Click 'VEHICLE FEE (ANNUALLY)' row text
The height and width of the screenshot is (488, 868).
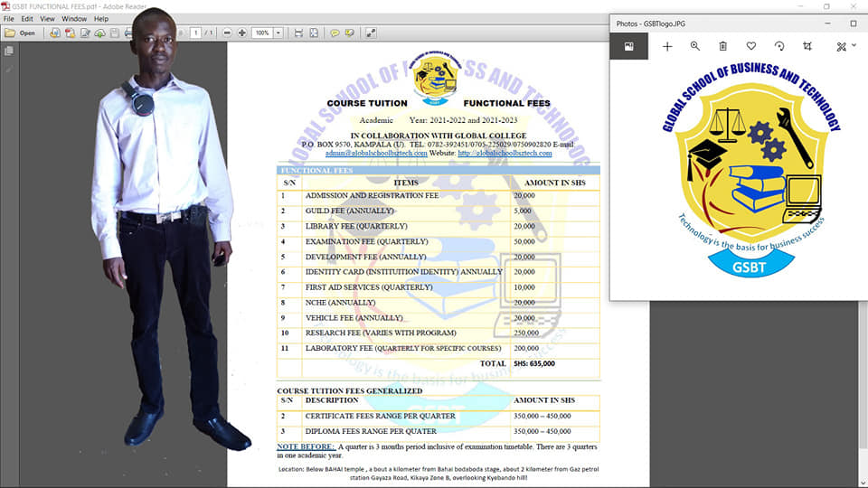[354, 318]
